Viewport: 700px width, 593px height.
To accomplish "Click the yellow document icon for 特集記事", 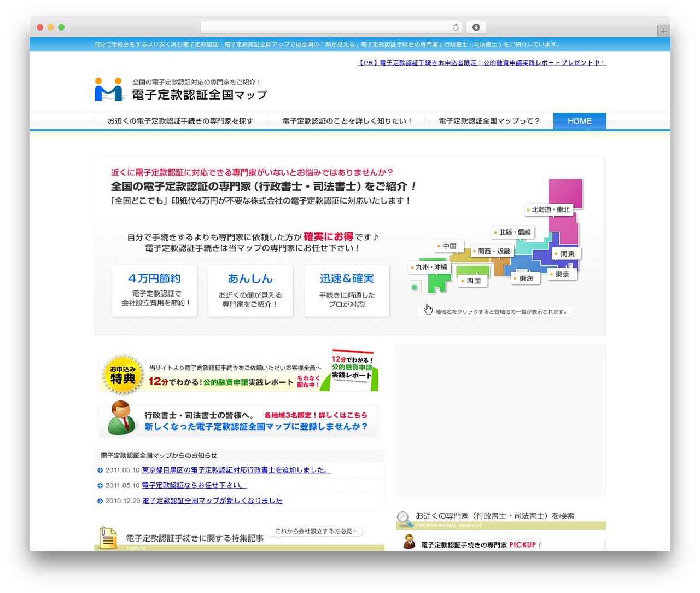I will click(x=108, y=538).
